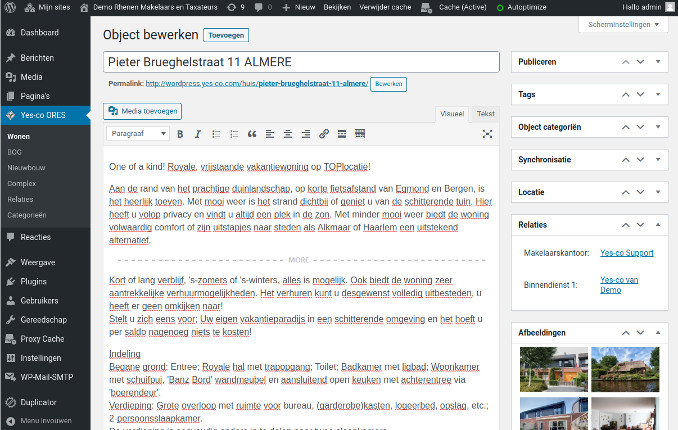Expand the Tags panel
The height and width of the screenshot is (430, 678).
pyautogui.click(x=658, y=94)
